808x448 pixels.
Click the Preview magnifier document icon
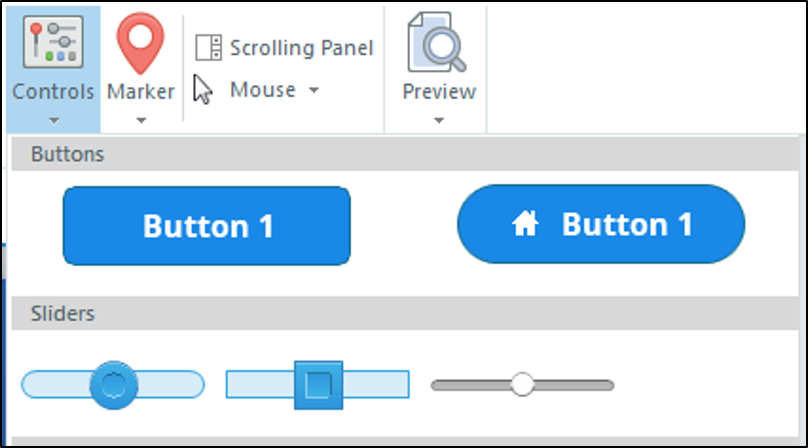click(437, 42)
